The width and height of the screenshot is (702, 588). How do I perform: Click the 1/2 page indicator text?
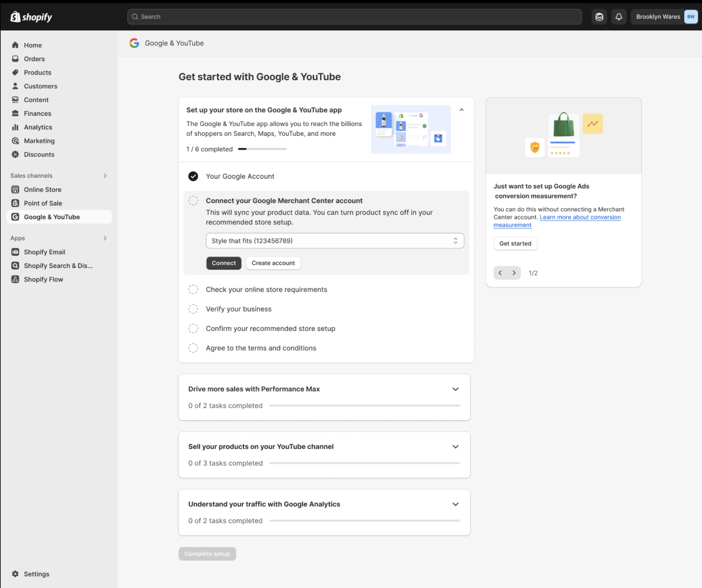[533, 273]
